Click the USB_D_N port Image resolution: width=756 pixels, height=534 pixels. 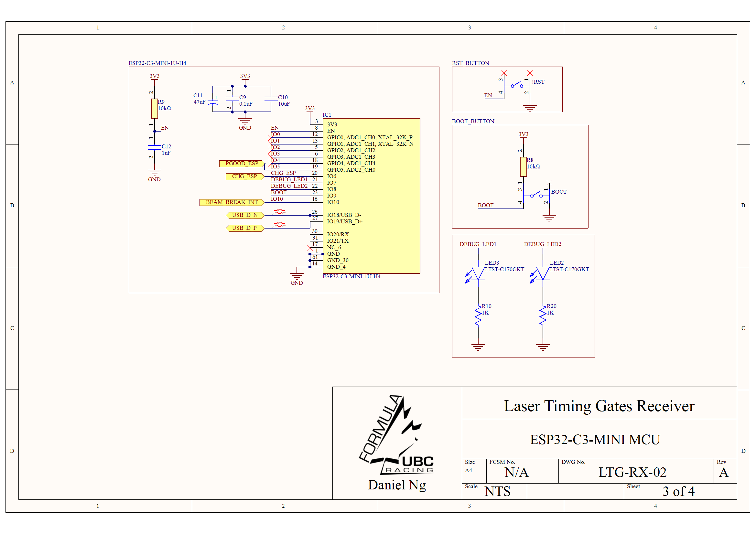pyautogui.click(x=245, y=215)
